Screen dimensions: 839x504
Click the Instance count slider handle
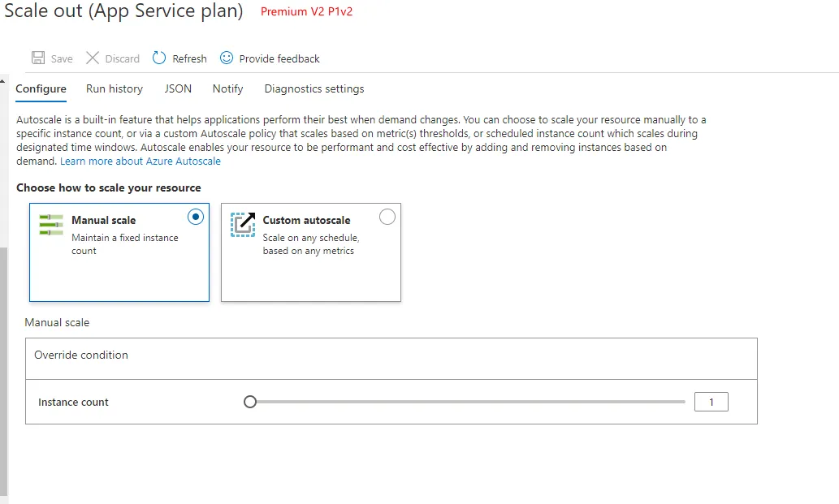pyautogui.click(x=250, y=402)
